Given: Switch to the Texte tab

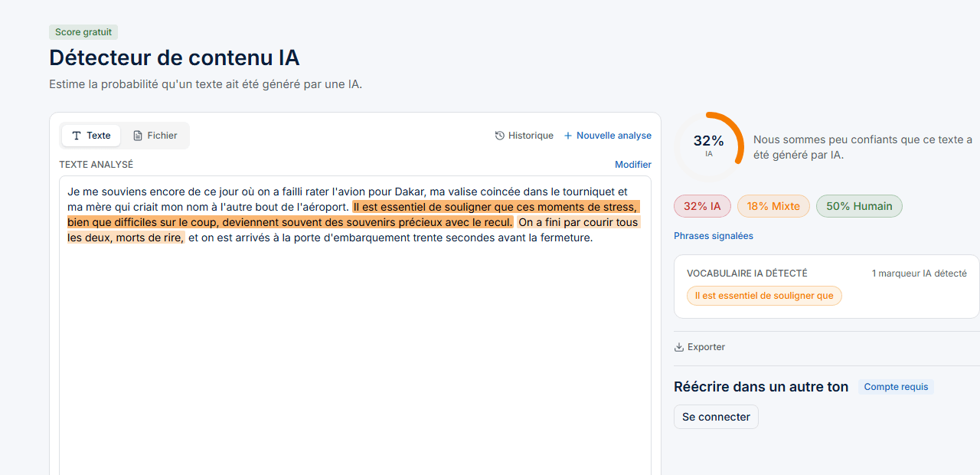Looking at the screenshot, I should 91,136.
